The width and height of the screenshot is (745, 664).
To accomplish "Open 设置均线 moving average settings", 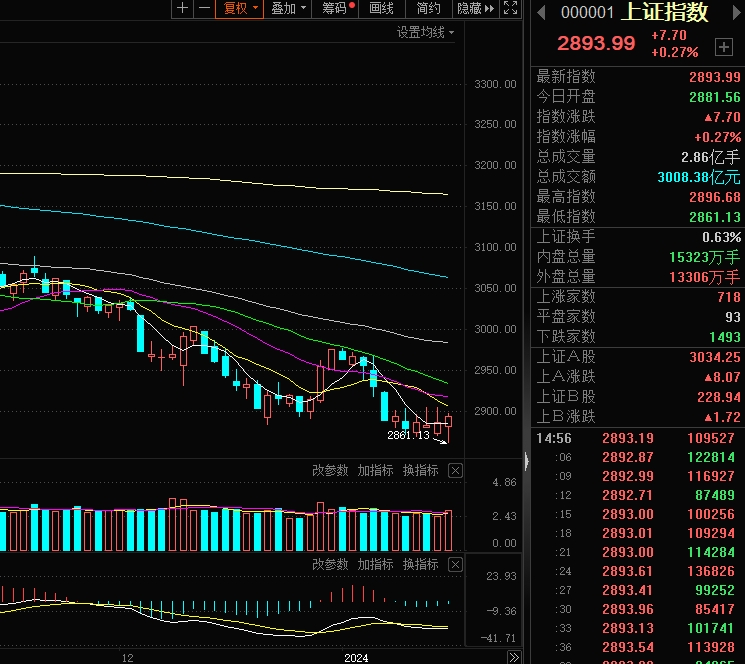I will pos(425,32).
